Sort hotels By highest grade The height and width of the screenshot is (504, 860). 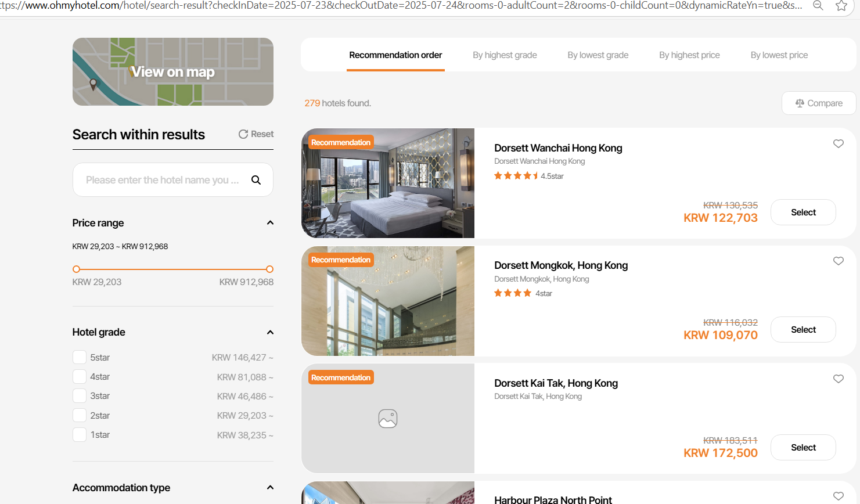coord(505,55)
